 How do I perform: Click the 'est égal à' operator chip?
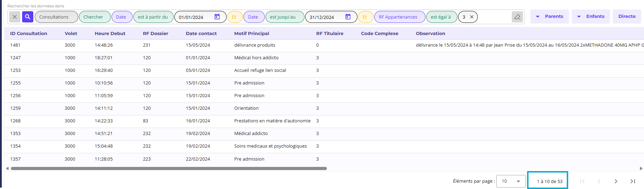[441, 17]
